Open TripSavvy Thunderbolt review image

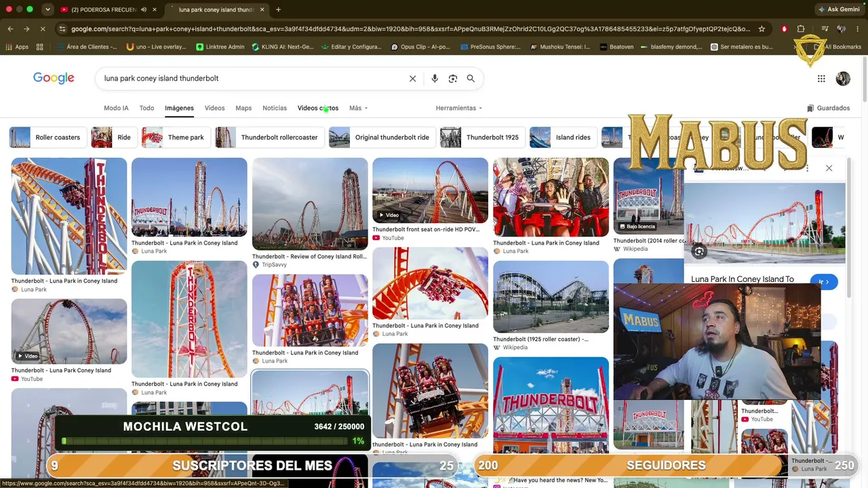tap(310, 204)
